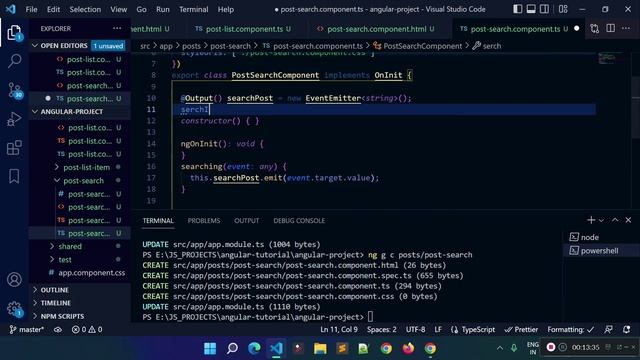Screen dimensions: 640x360
Task: Close the terminal panel
Action: coord(629,220)
